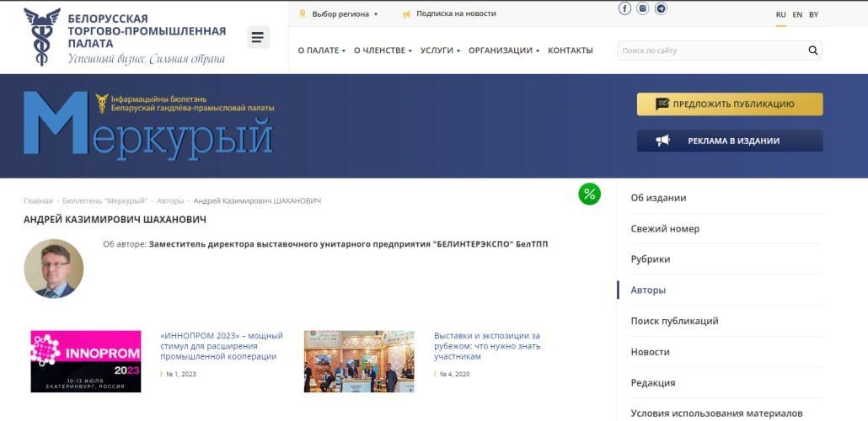Expand the Выбор региона dropdown
This screenshot has width=868, height=421.
(339, 13)
